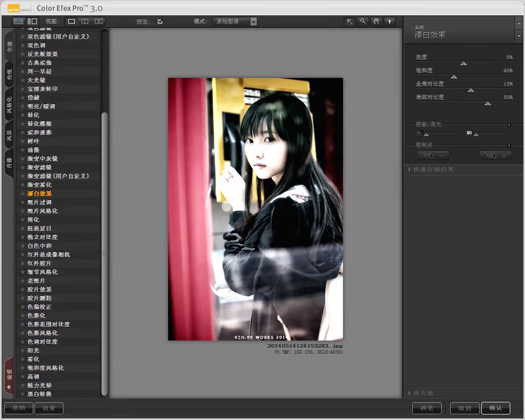The height and width of the screenshot is (420, 525).
Task: Select the magnifier zoom tool
Action: point(363,22)
